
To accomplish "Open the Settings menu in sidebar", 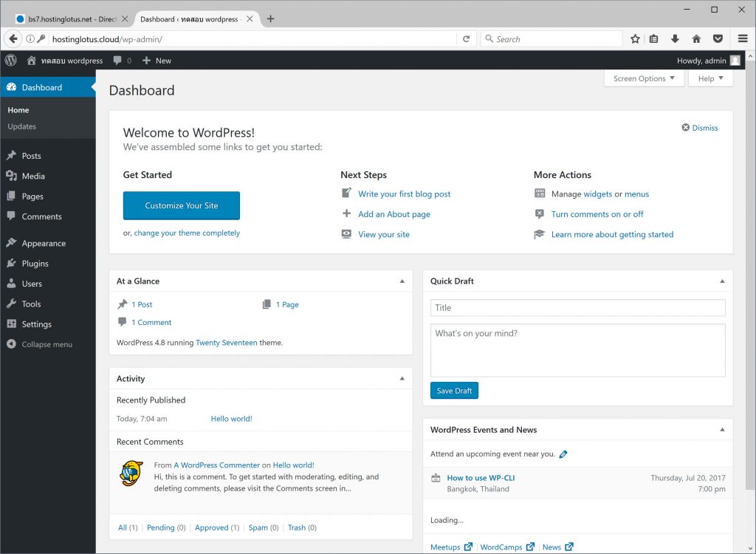I will [48, 324].
